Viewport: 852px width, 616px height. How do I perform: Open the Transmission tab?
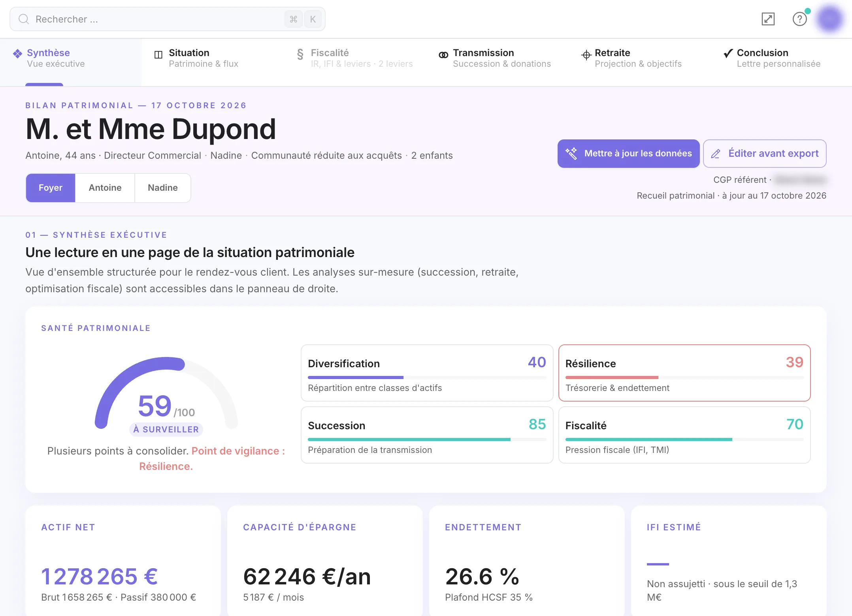(497, 62)
